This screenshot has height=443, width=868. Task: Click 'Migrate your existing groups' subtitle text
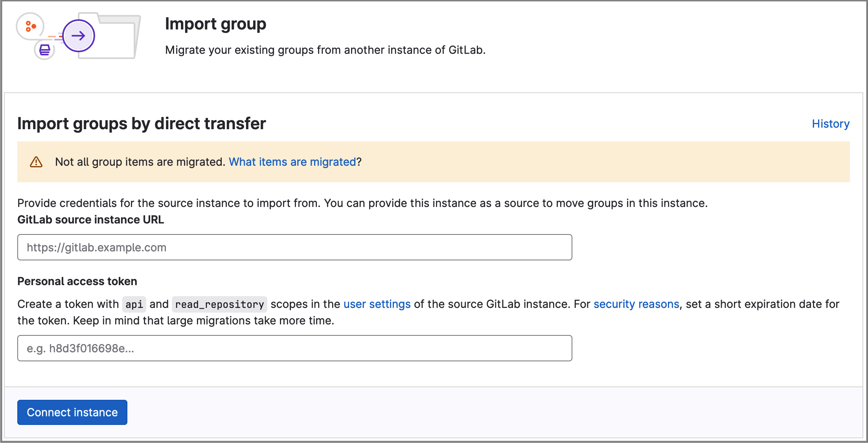[325, 50]
